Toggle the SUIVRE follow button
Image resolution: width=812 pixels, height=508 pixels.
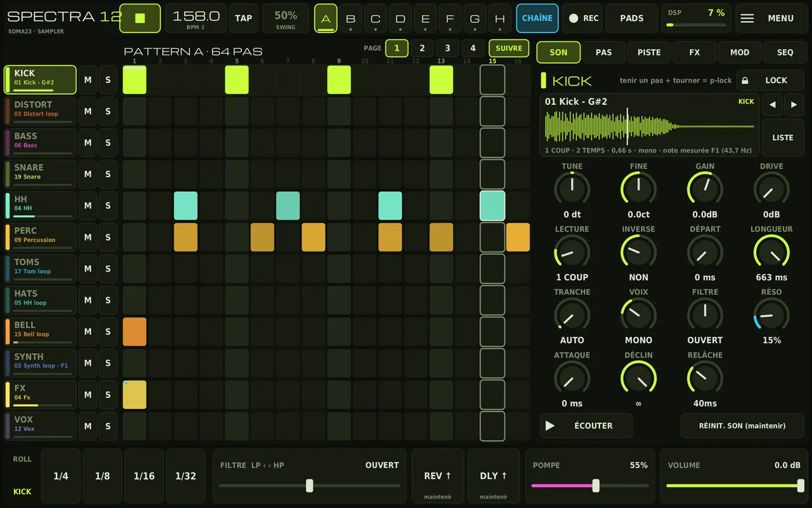click(x=509, y=48)
